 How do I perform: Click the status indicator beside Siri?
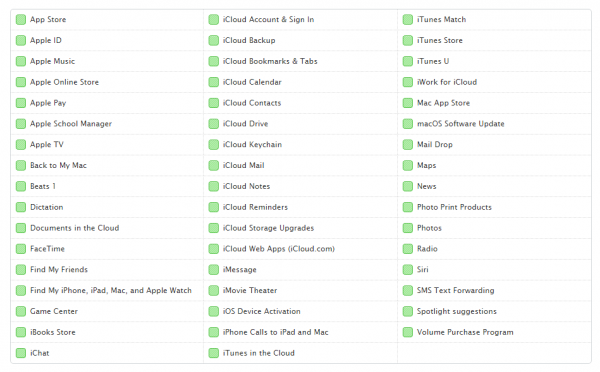point(408,269)
